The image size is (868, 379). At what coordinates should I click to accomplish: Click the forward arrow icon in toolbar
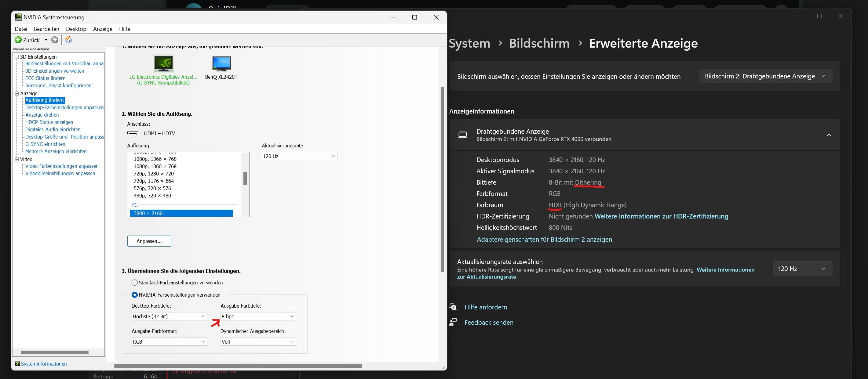[55, 40]
